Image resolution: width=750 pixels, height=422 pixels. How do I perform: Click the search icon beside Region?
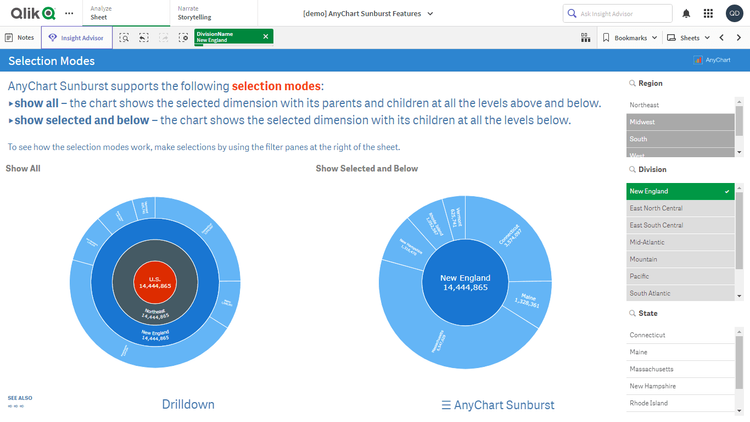click(633, 84)
